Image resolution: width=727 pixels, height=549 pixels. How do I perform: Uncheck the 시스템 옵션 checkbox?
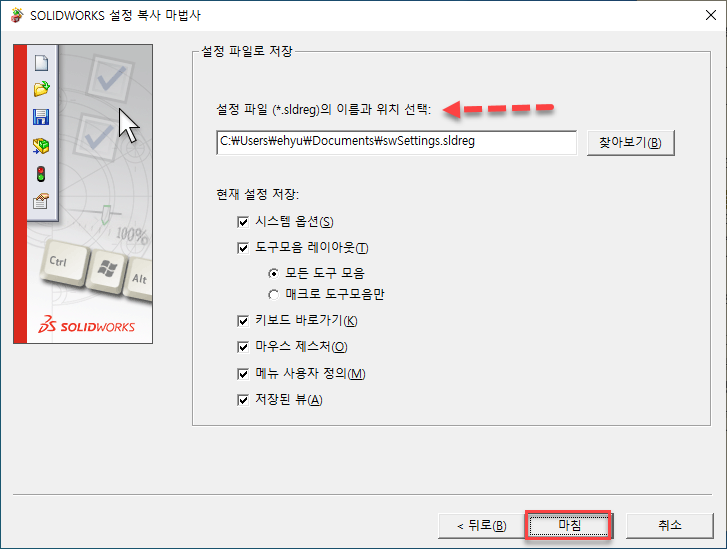pyautogui.click(x=242, y=222)
